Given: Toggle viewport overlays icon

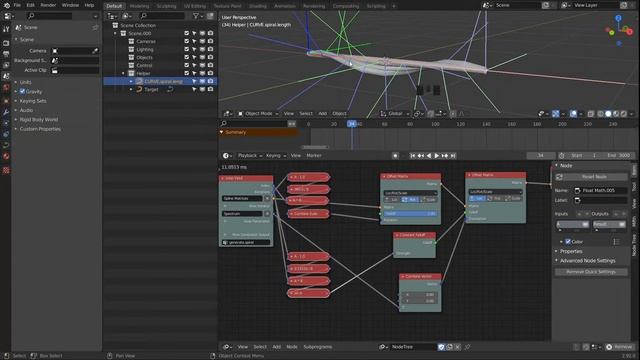Looking at the screenshot, I should (573, 113).
